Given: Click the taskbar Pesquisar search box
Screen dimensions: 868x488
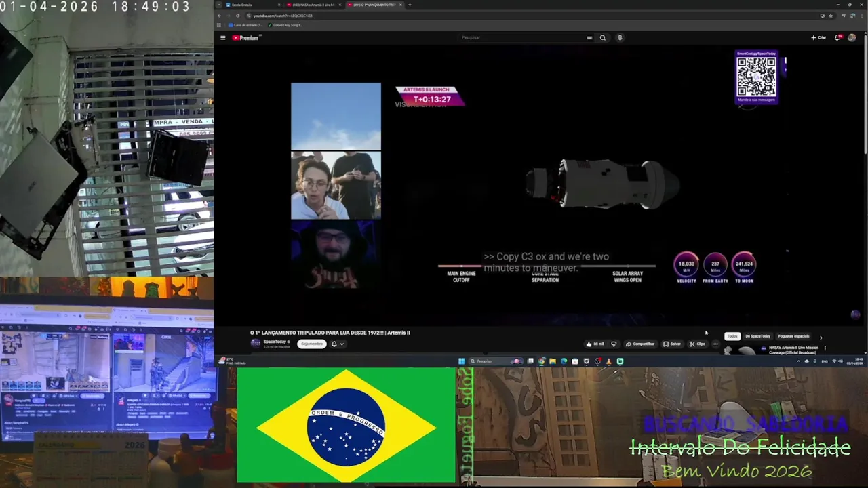Looking at the screenshot, I should (x=496, y=361).
